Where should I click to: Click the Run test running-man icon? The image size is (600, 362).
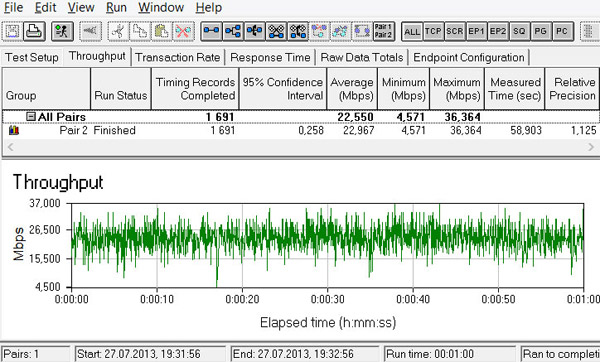[62, 31]
